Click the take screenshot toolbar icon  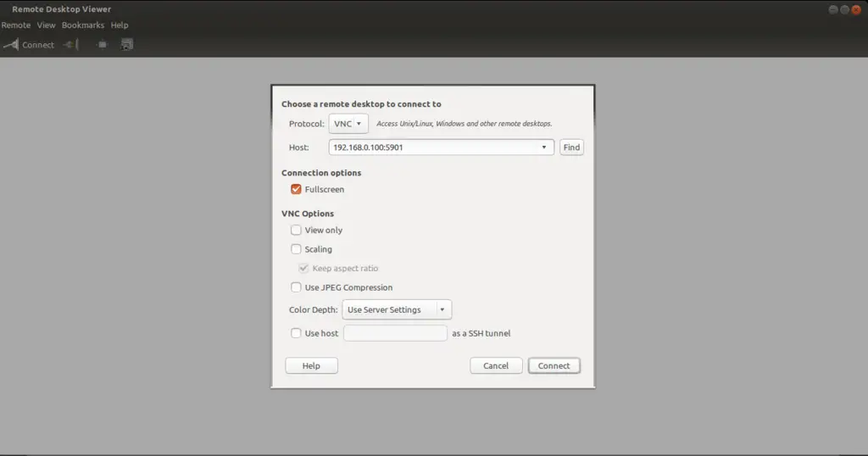(127, 44)
